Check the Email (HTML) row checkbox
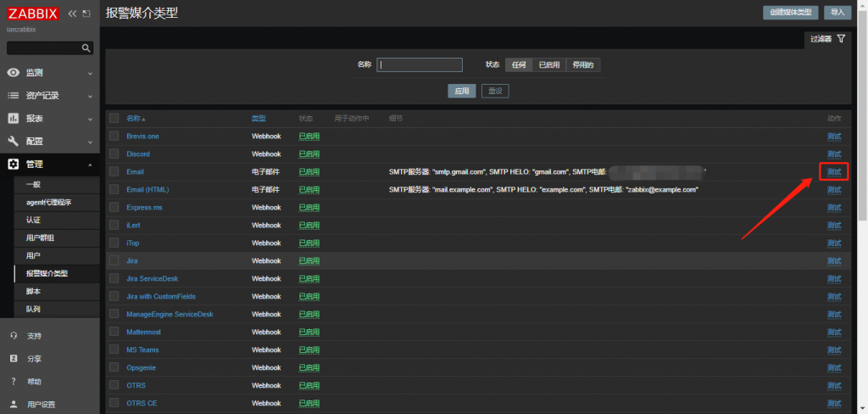Image resolution: width=868 pixels, height=414 pixels. (114, 189)
